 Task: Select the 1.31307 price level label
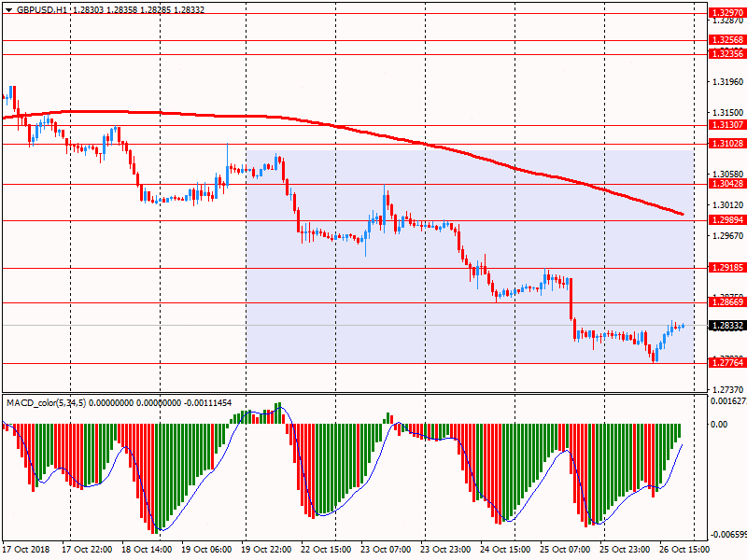tap(727, 125)
